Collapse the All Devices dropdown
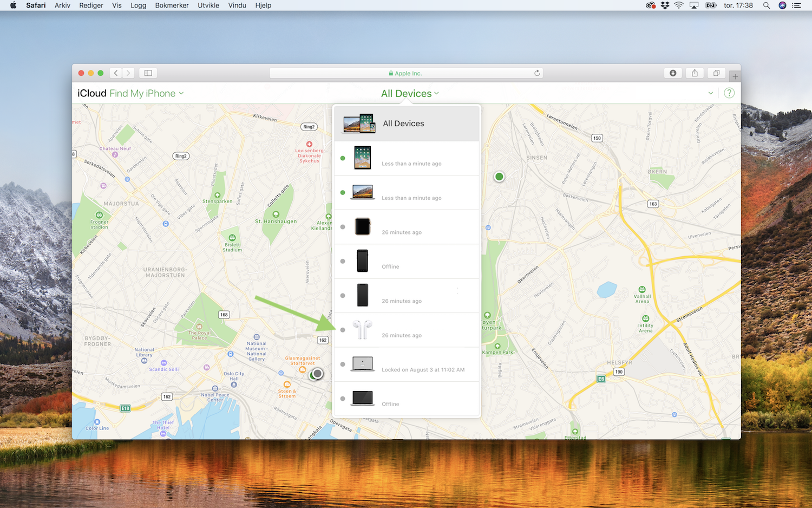 [x=410, y=93]
